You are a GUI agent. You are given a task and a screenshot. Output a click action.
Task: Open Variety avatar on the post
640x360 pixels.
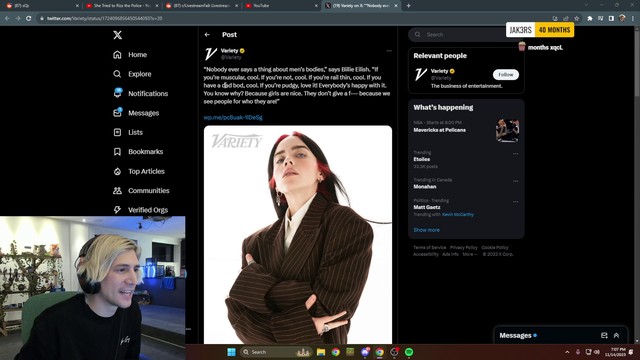pyautogui.click(x=211, y=53)
